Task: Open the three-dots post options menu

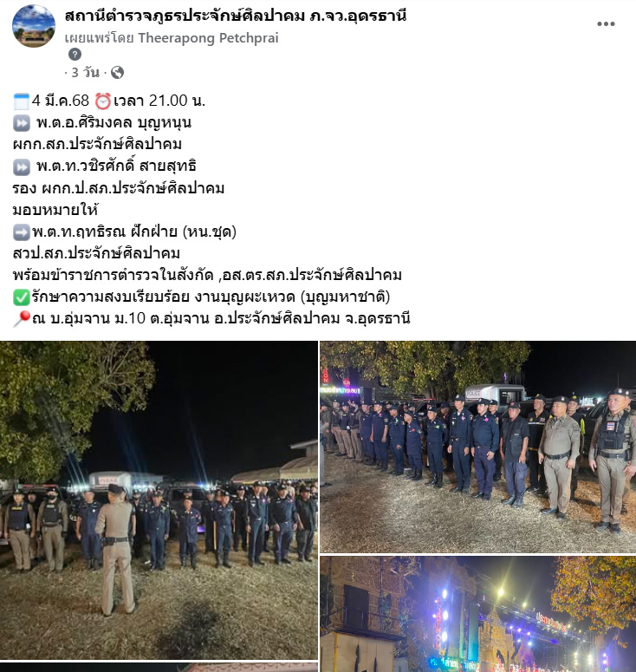Action: click(x=606, y=24)
